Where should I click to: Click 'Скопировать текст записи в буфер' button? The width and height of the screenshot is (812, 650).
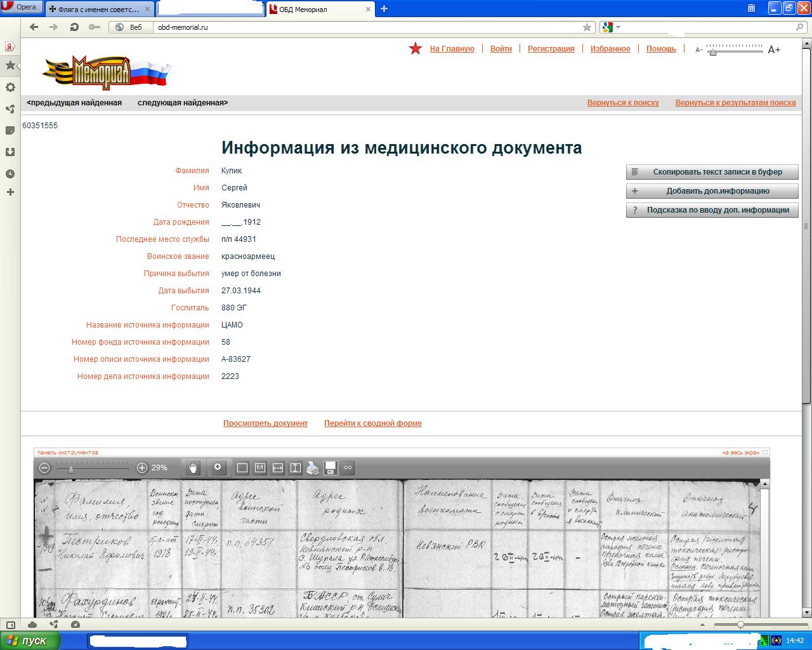point(712,172)
